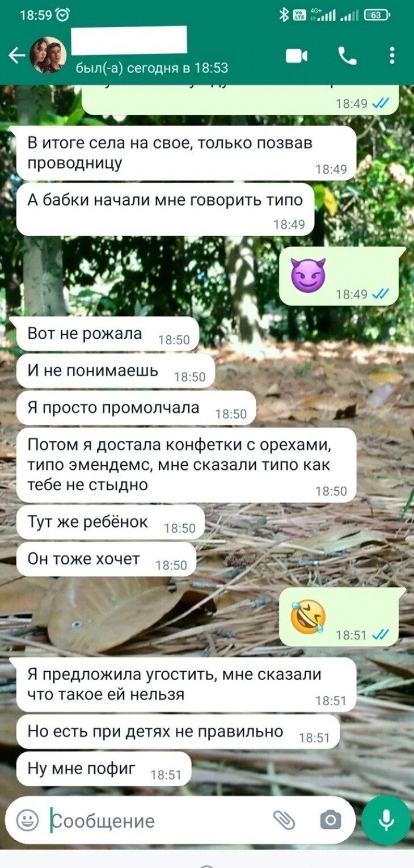Select the "Ну мне пофиг" message
This screenshot has height=868, width=414.
[x=104, y=769]
